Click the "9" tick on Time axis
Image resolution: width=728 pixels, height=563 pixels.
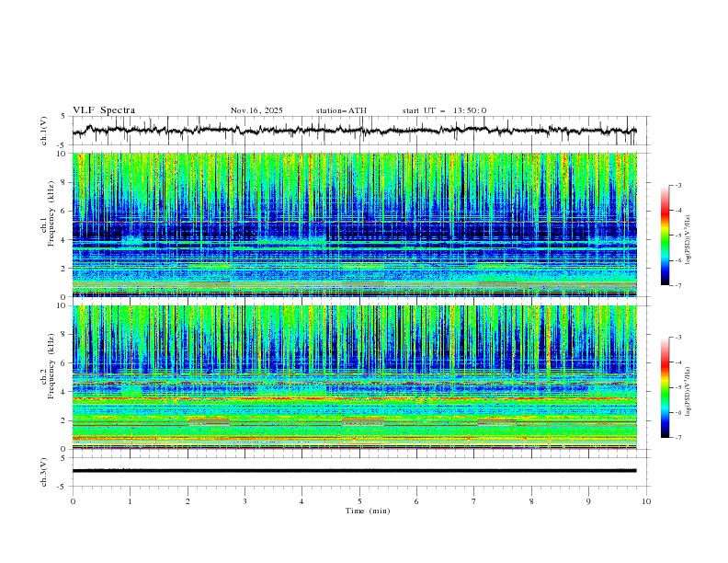[588, 501]
